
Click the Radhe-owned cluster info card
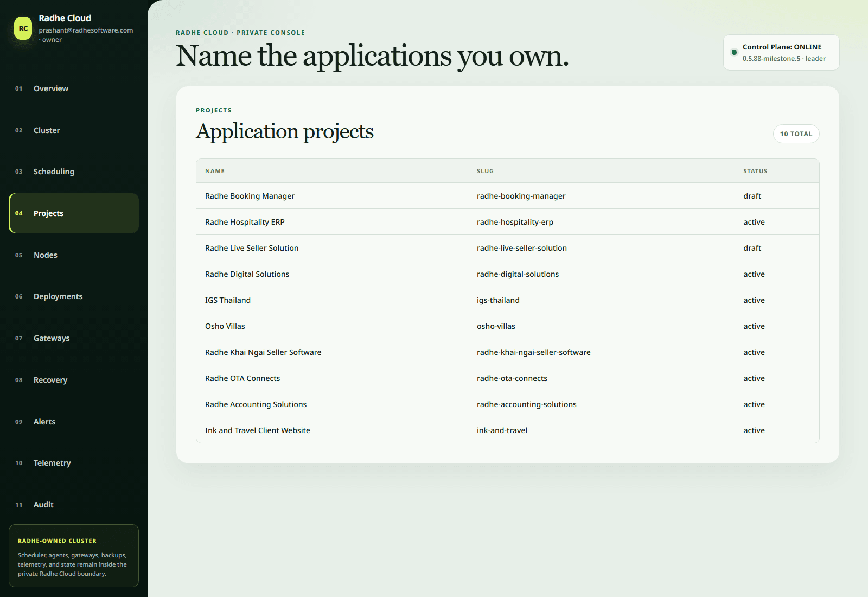click(74, 556)
